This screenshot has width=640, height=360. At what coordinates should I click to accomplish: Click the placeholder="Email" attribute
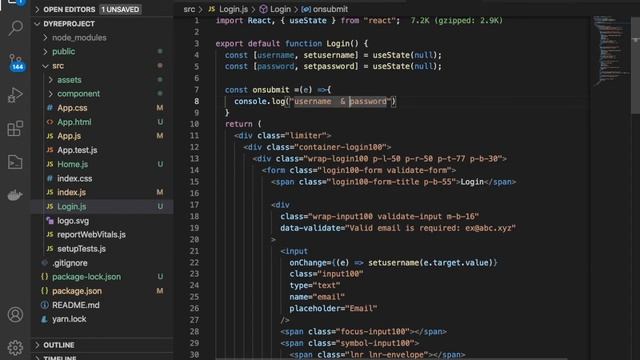(333, 309)
